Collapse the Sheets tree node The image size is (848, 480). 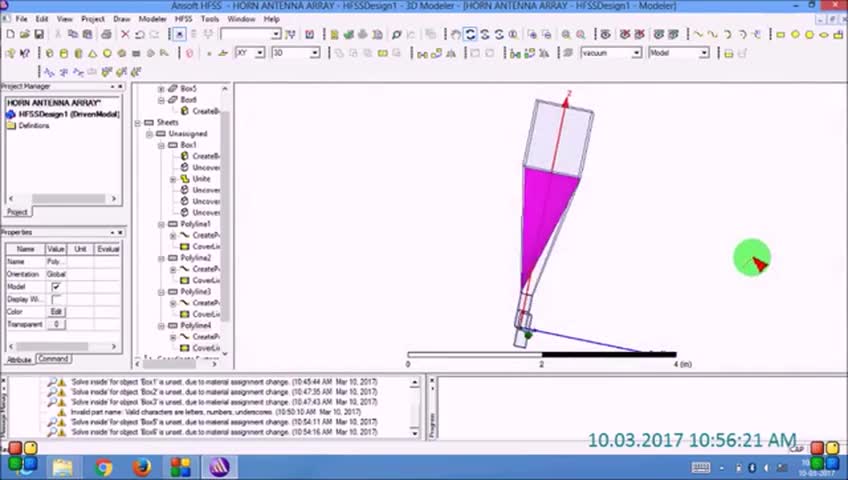tap(138, 123)
